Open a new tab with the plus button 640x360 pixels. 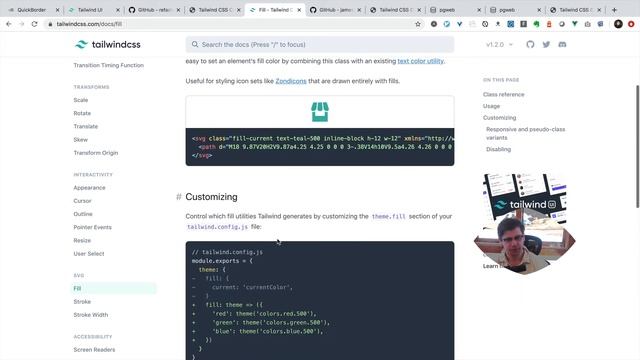click(x=614, y=10)
